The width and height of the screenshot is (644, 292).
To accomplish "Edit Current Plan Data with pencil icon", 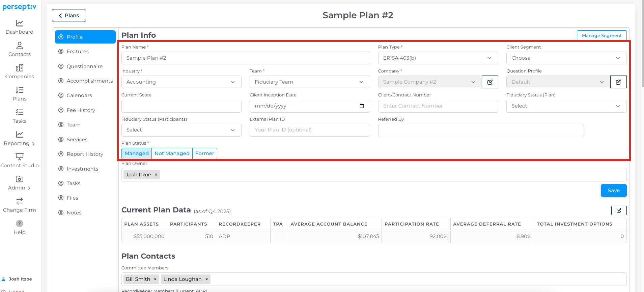I will pos(619,210).
